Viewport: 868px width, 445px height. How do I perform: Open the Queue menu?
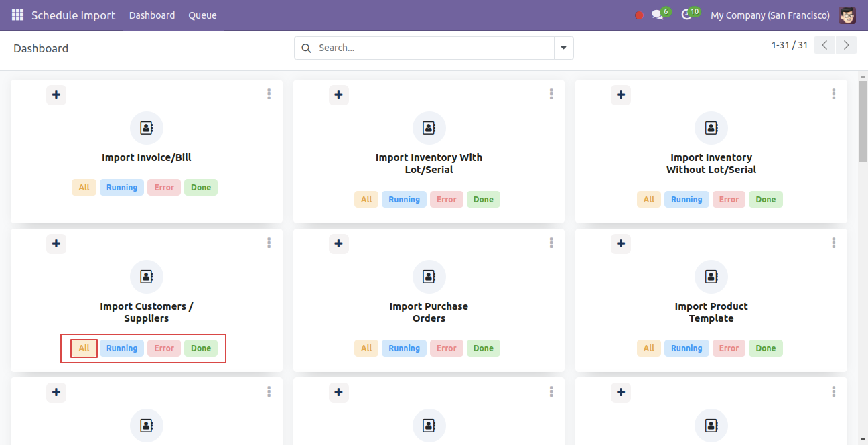click(202, 15)
